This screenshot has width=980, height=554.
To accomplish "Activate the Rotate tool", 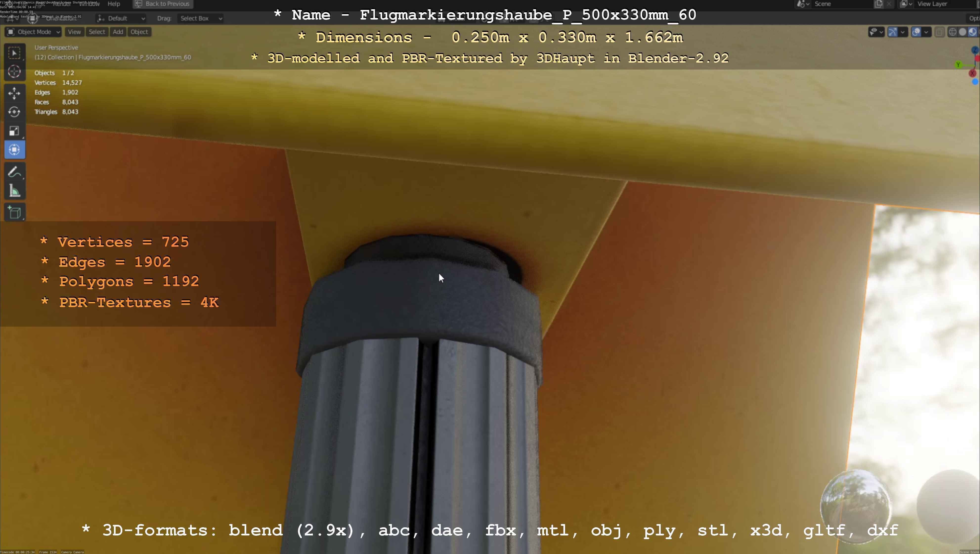I will [14, 112].
